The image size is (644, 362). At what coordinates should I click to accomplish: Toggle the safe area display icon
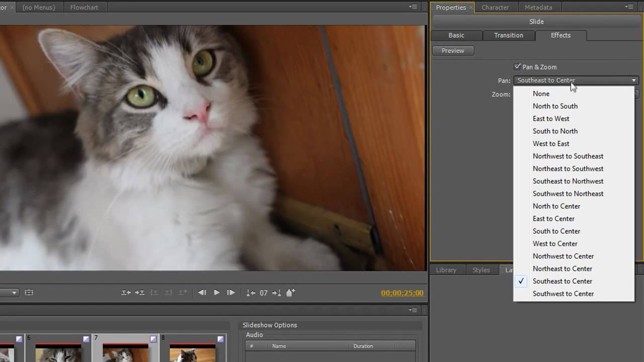click(29, 293)
